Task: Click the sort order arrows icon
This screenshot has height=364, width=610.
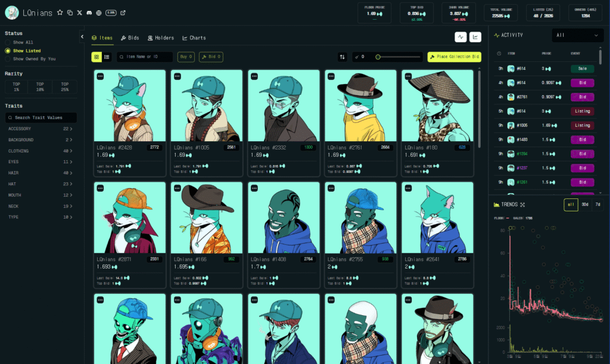Action: [x=343, y=57]
